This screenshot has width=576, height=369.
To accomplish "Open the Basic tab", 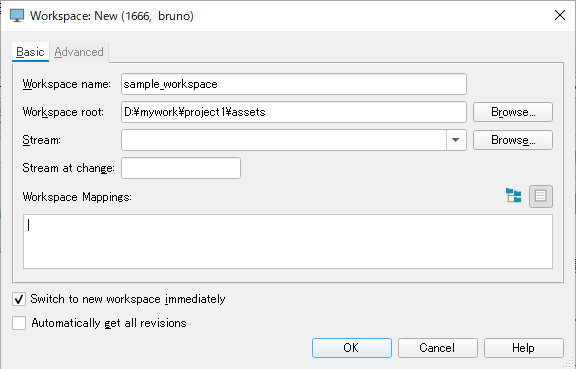I will point(30,52).
